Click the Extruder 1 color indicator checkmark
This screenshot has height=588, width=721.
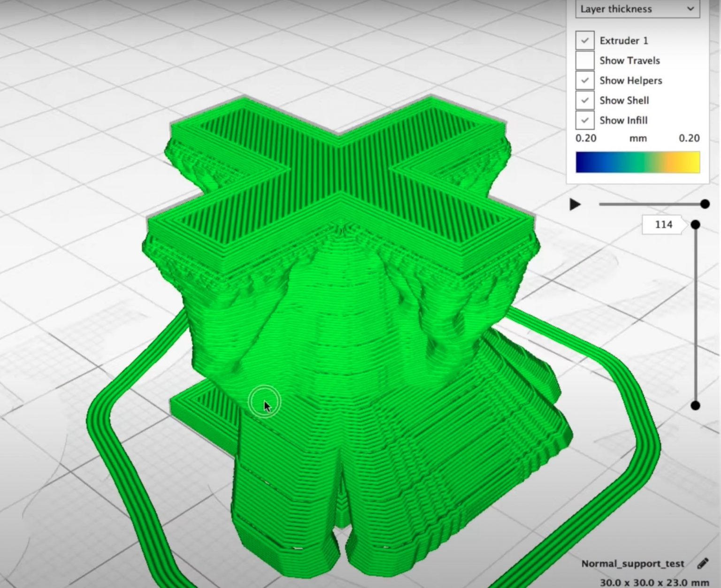(584, 40)
